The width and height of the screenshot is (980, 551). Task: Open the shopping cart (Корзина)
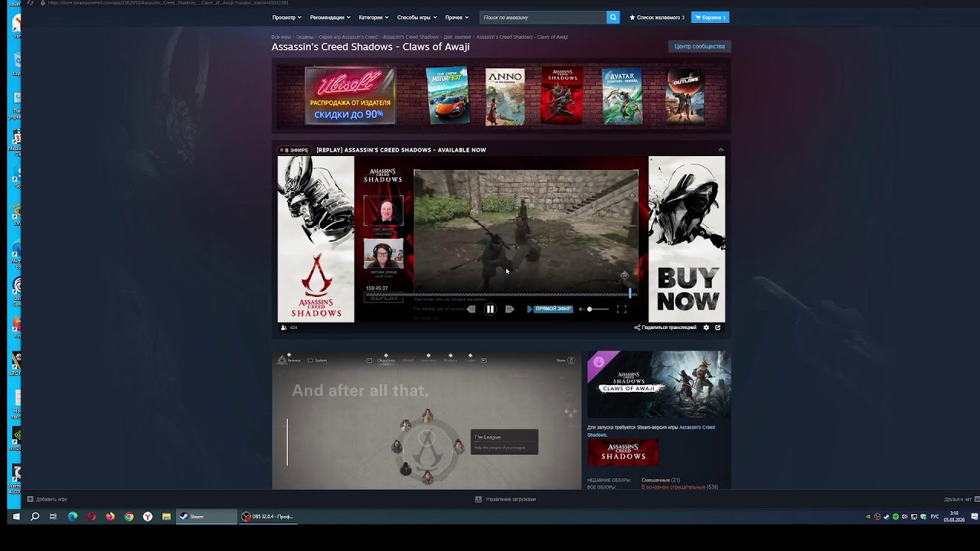point(710,17)
